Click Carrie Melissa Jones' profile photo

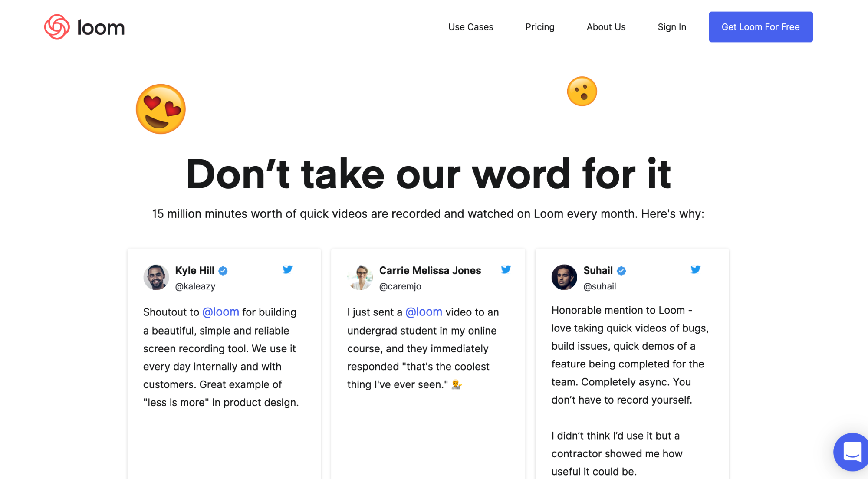360,277
